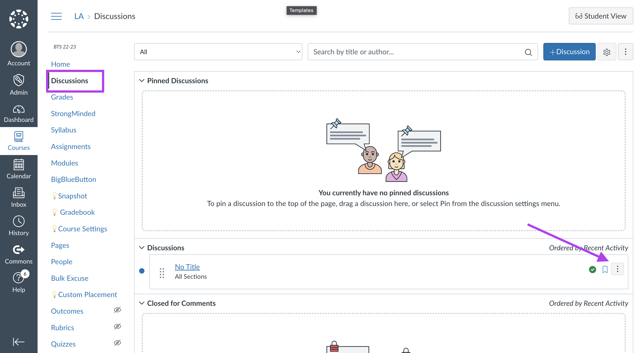The width and height of the screenshot is (644, 353).
Task: Open Snapshot link
Action: (x=72, y=196)
